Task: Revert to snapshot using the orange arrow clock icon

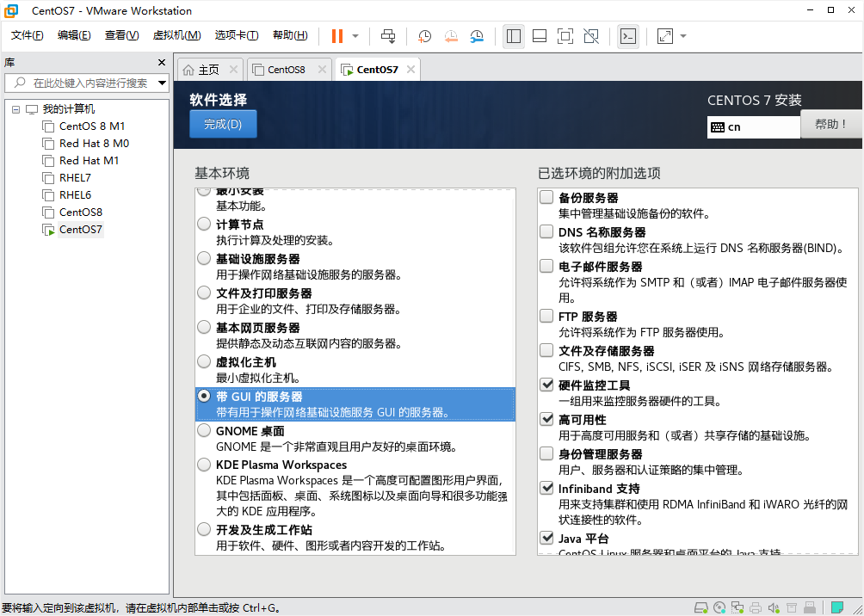Action: pos(451,36)
